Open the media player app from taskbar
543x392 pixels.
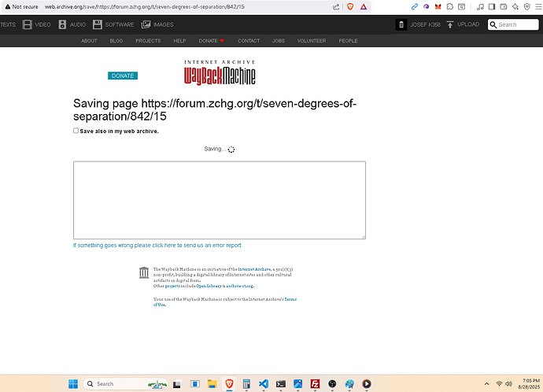[x=367, y=383]
